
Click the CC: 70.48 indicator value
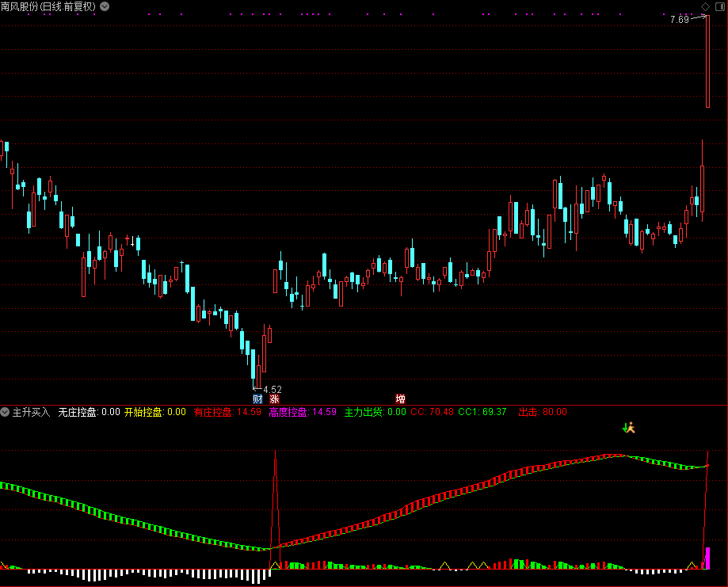click(x=432, y=412)
